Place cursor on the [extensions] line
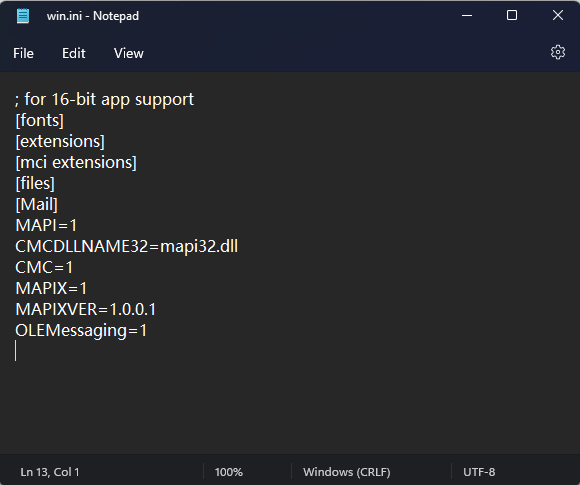Image resolution: width=580 pixels, height=485 pixels. click(x=60, y=141)
